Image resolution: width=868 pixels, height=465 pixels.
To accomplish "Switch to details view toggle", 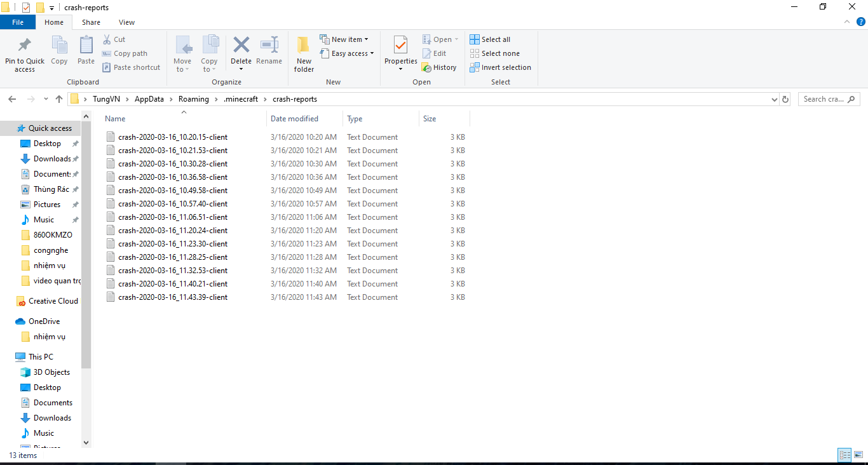I will coord(844,455).
